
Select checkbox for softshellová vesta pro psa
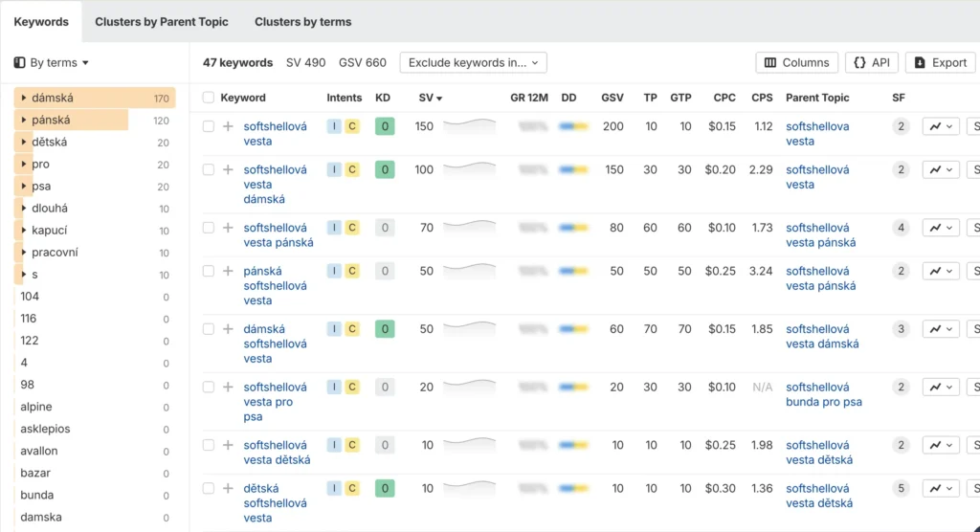click(208, 387)
